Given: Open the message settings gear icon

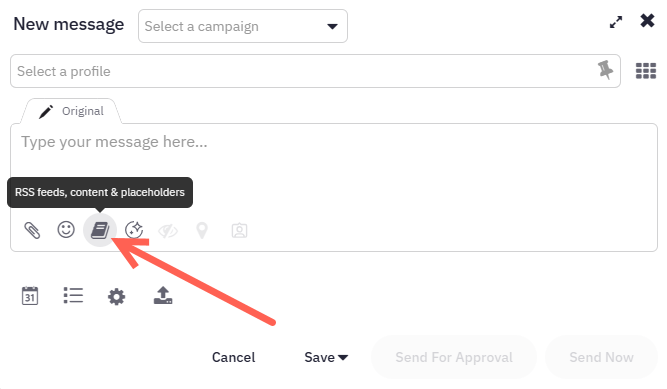Looking at the screenshot, I should 117,297.
